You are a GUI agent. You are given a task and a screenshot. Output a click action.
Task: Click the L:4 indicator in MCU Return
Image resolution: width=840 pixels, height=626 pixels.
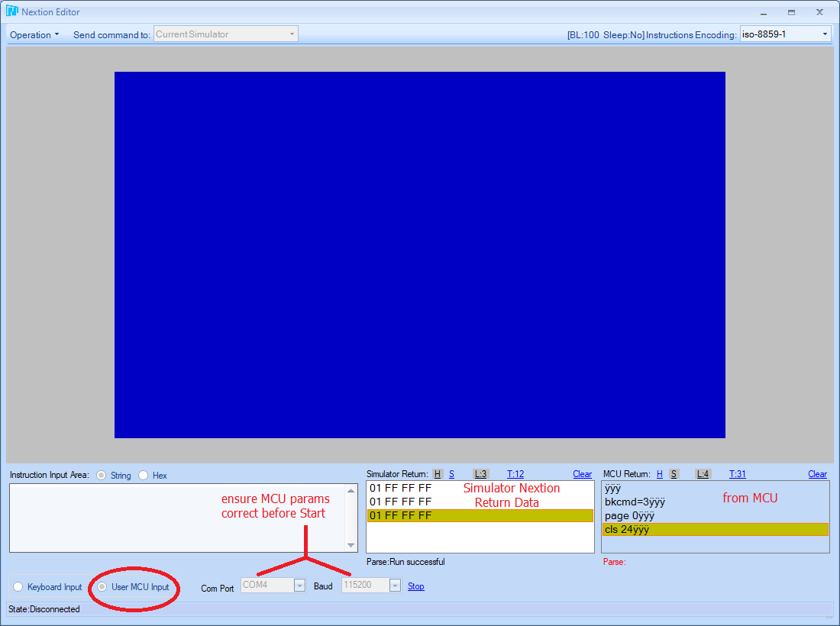(x=703, y=474)
